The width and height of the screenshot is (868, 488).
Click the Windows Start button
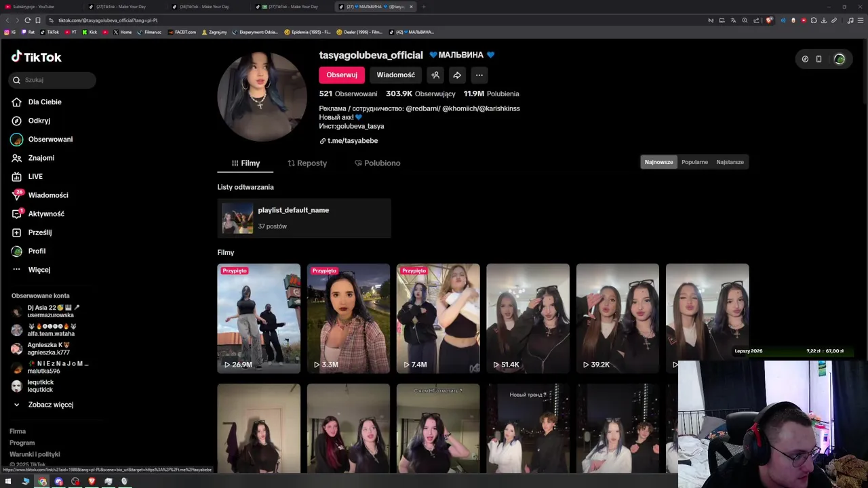8,481
